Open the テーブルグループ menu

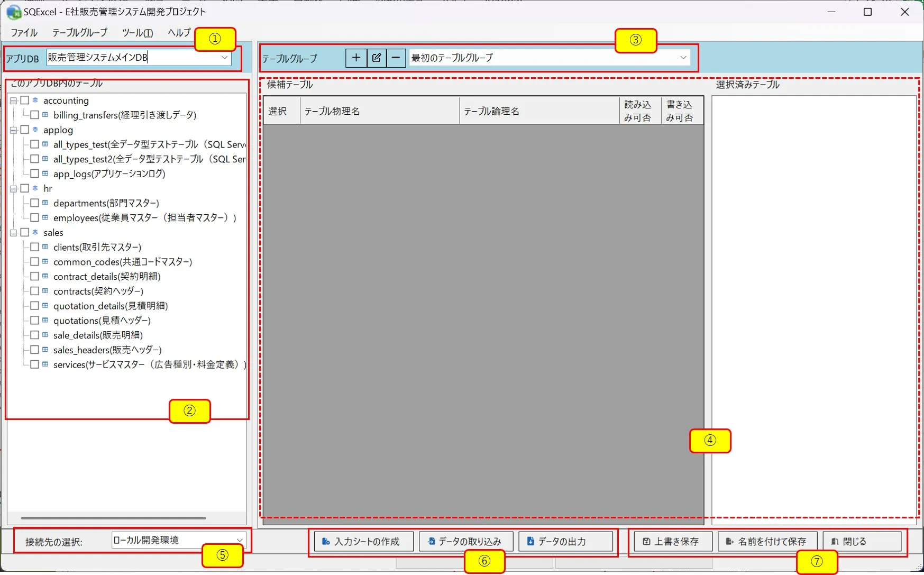pyautogui.click(x=79, y=33)
